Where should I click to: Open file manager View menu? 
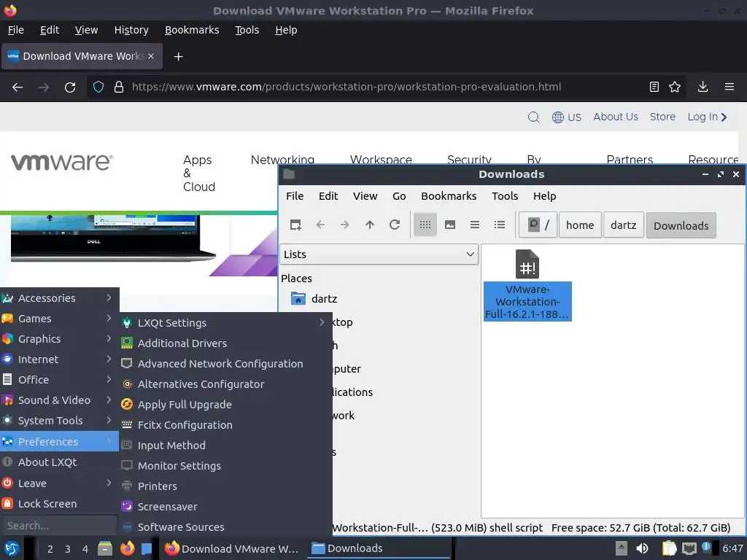click(x=365, y=196)
